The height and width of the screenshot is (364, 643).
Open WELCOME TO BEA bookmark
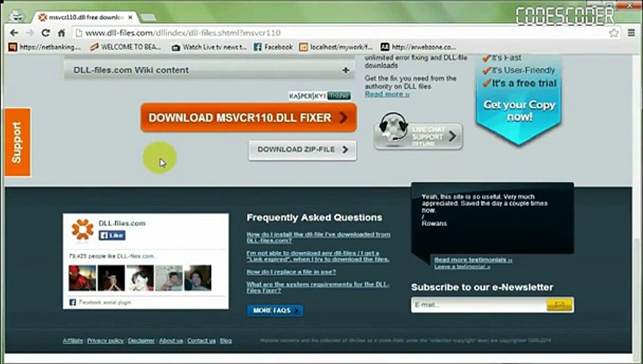[x=126, y=47]
